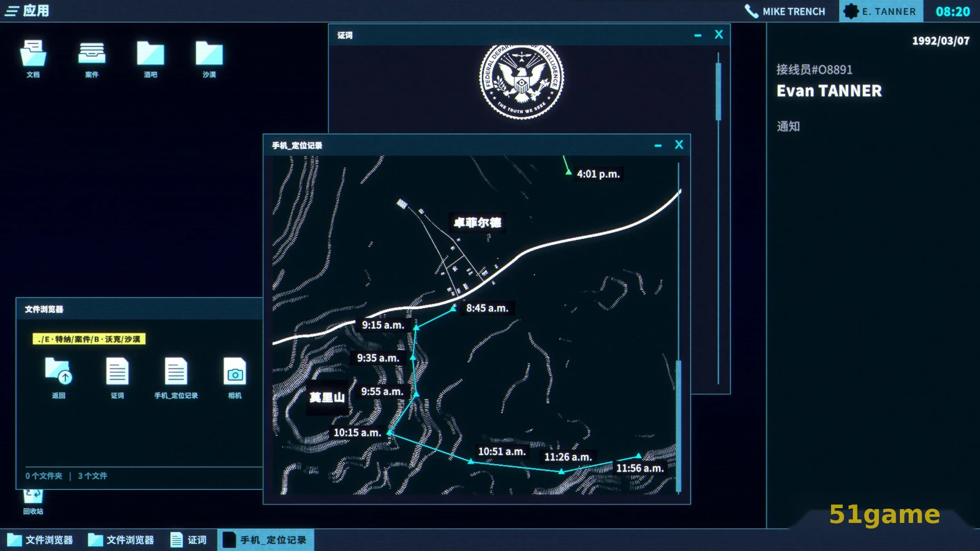Click the 8:45 a.m. location marker
Viewport: 980px width, 551px height.
[453, 309]
